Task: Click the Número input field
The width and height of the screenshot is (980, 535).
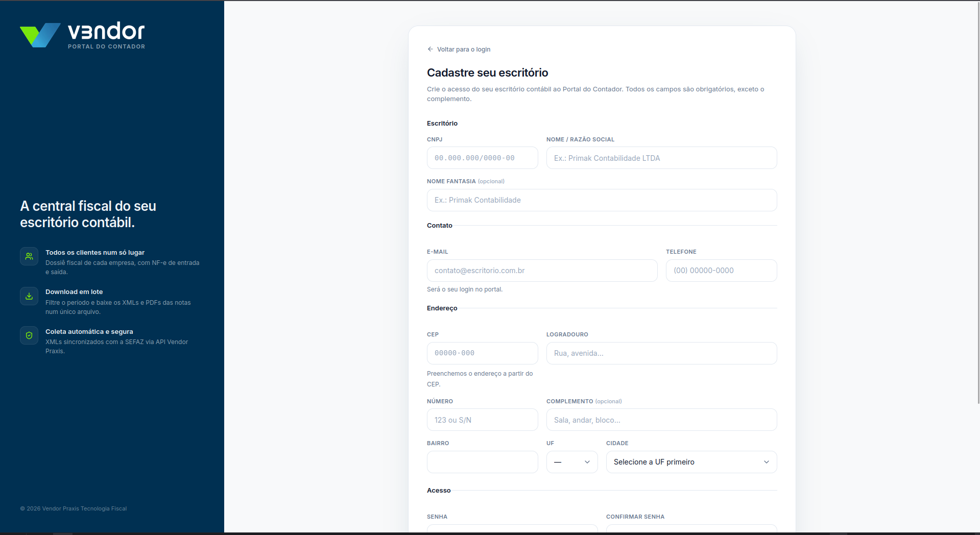Action: (483, 420)
